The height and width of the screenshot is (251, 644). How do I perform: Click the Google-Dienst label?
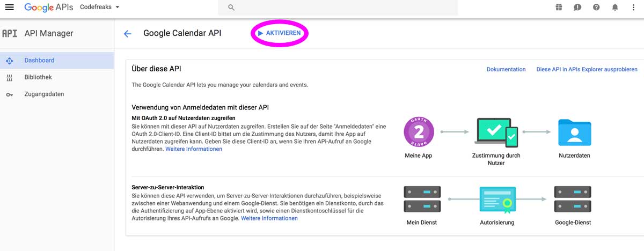point(573,222)
